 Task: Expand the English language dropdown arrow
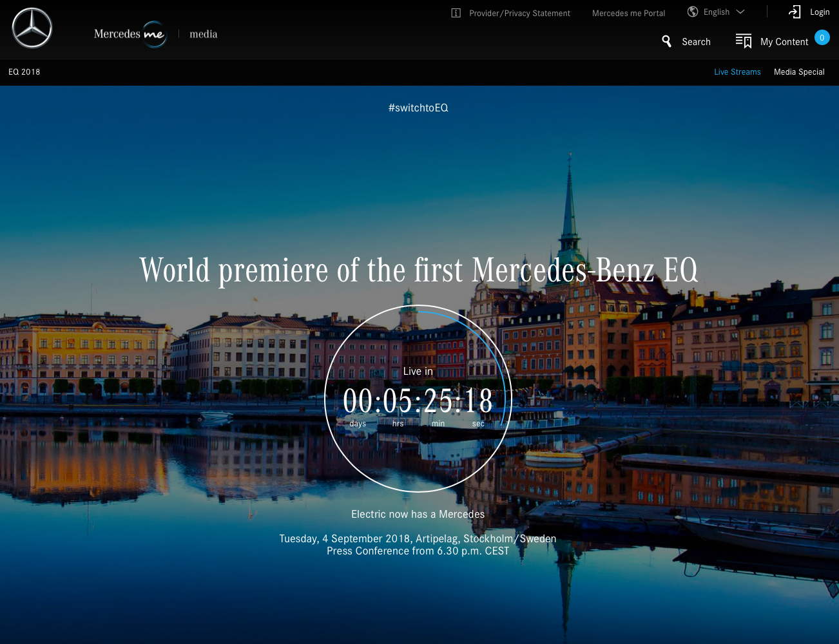(740, 12)
